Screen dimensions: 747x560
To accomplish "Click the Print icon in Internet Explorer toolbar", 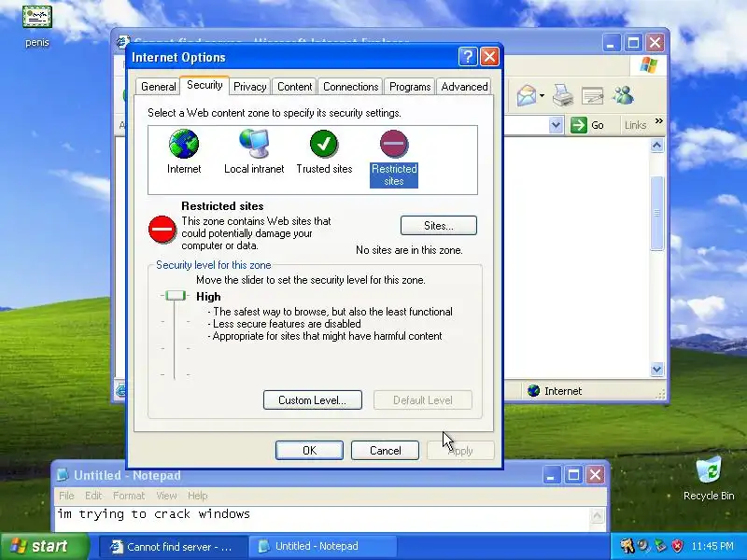I will pos(563,96).
